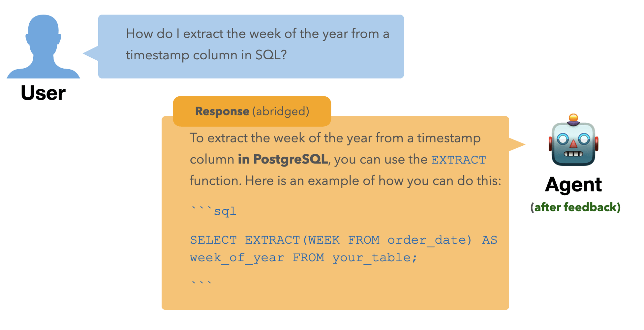Click the blue EXTRACT code keyword
Screen dimensions: 644x330
pos(458,160)
